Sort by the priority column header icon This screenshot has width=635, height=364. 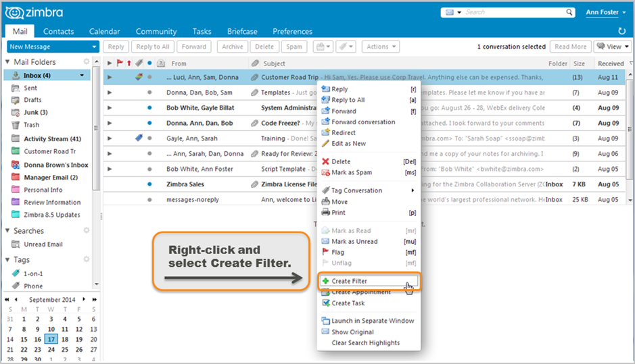coord(128,63)
